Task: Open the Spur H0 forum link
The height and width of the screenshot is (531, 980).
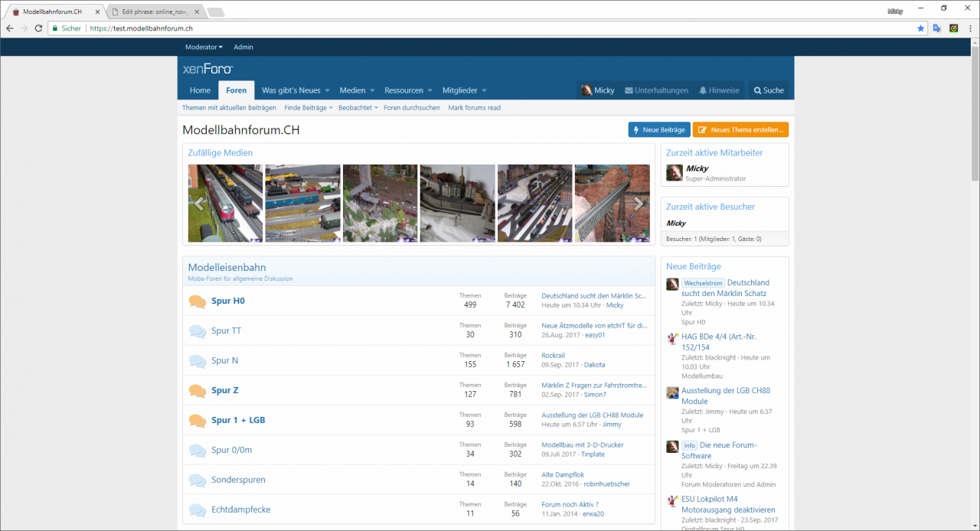Action: (x=228, y=301)
